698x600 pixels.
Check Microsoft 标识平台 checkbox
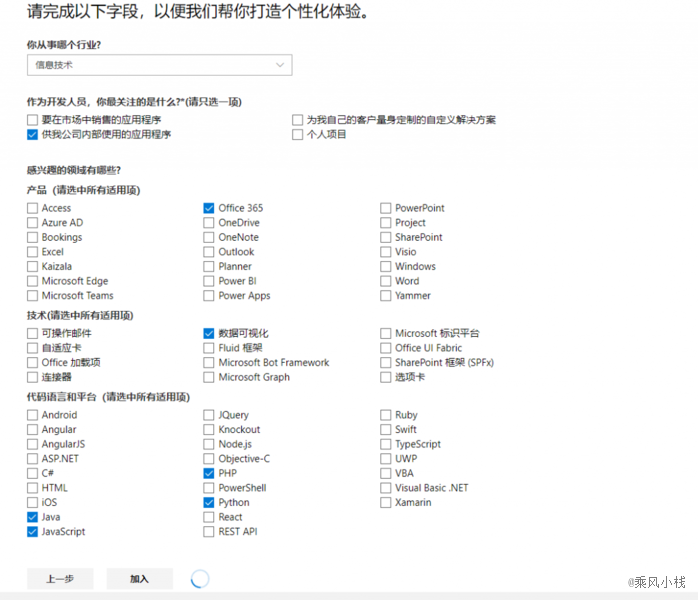pos(386,333)
